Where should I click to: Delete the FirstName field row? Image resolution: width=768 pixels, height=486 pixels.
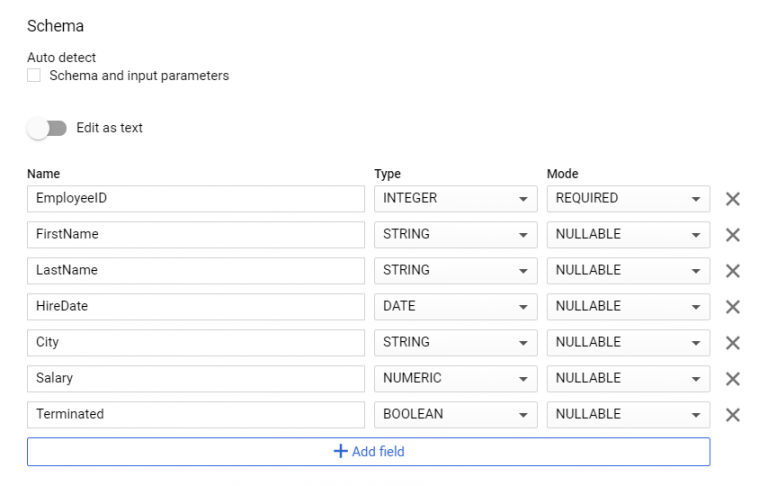(x=732, y=235)
